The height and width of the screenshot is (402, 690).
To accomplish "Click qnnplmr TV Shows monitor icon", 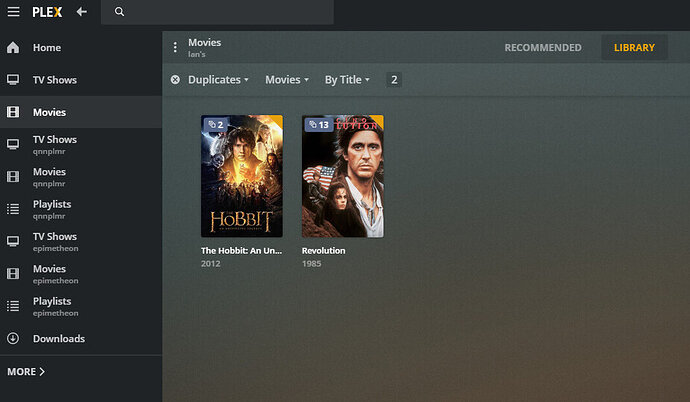I will coord(13,144).
